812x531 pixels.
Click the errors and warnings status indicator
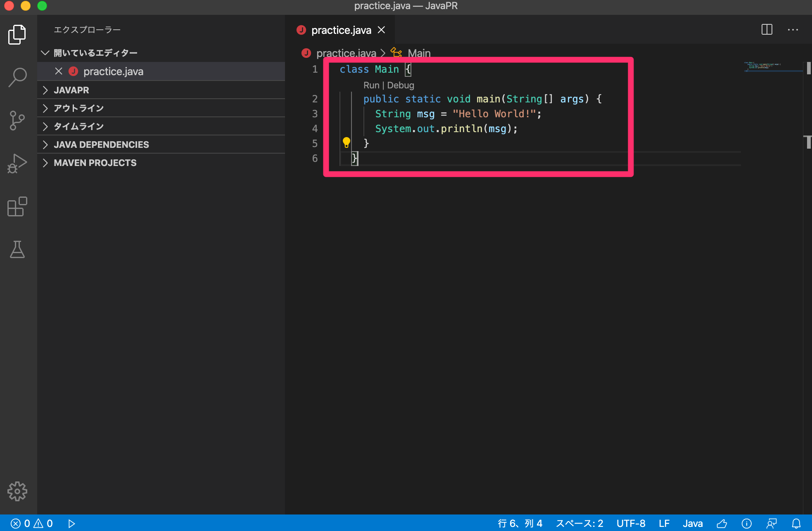pyautogui.click(x=32, y=524)
